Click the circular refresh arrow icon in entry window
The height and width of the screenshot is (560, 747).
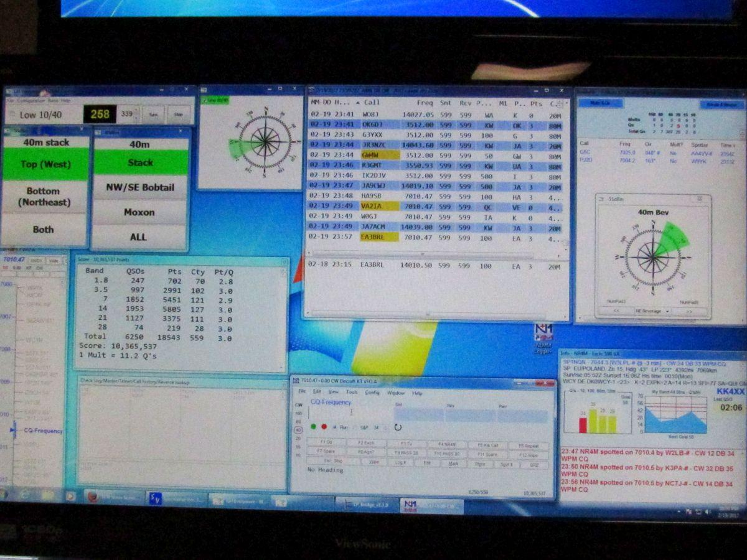coord(398,427)
